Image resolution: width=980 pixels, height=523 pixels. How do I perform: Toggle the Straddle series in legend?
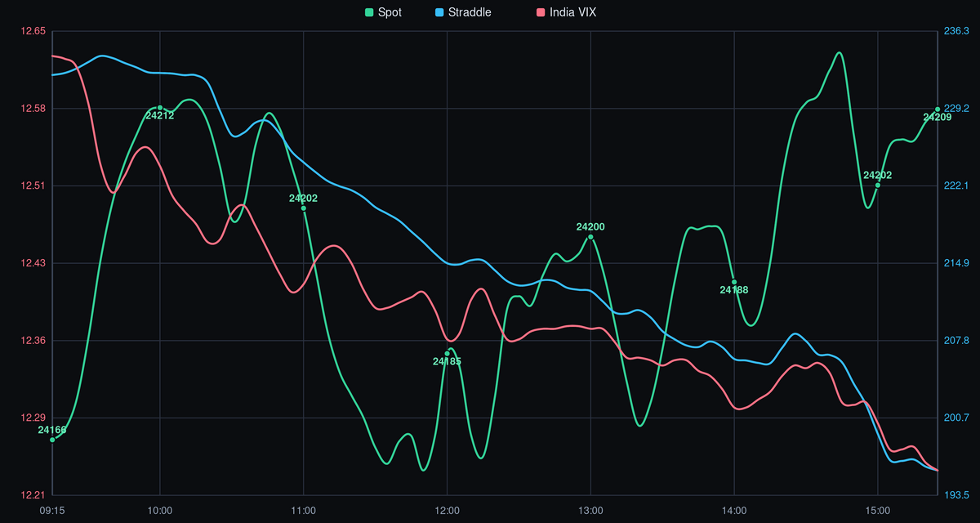(x=461, y=12)
